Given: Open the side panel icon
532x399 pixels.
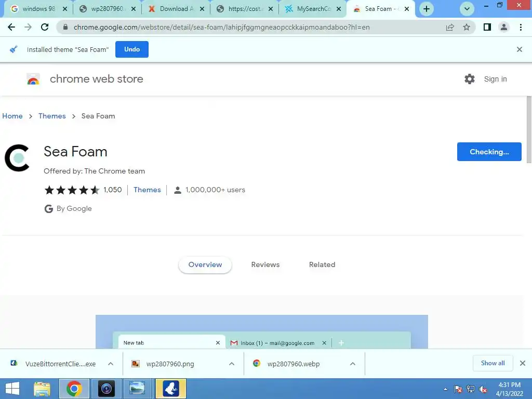Looking at the screenshot, I should tap(487, 27).
